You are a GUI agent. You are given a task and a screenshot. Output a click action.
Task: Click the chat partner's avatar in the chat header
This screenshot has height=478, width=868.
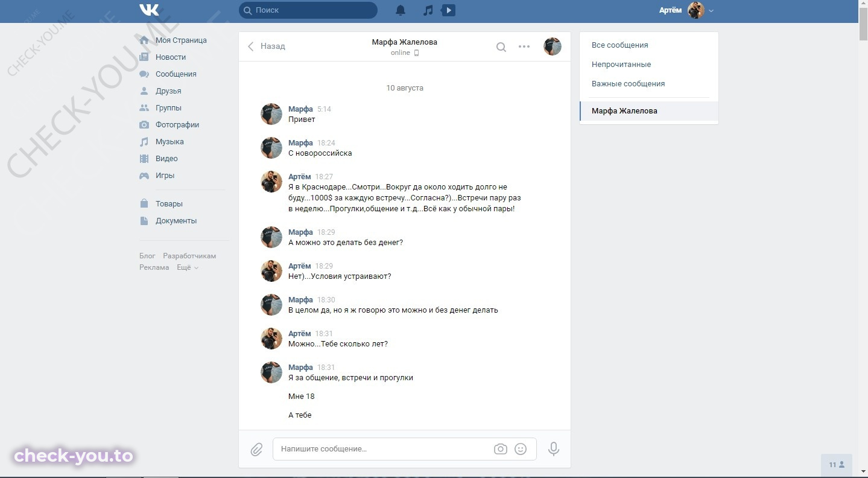pyautogui.click(x=553, y=46)
